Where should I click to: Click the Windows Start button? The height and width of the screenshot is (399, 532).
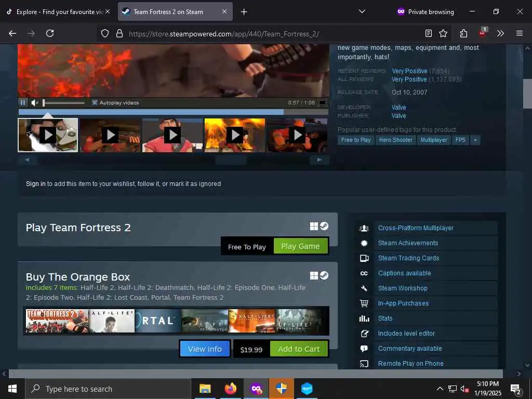click(x=12, y=389)
